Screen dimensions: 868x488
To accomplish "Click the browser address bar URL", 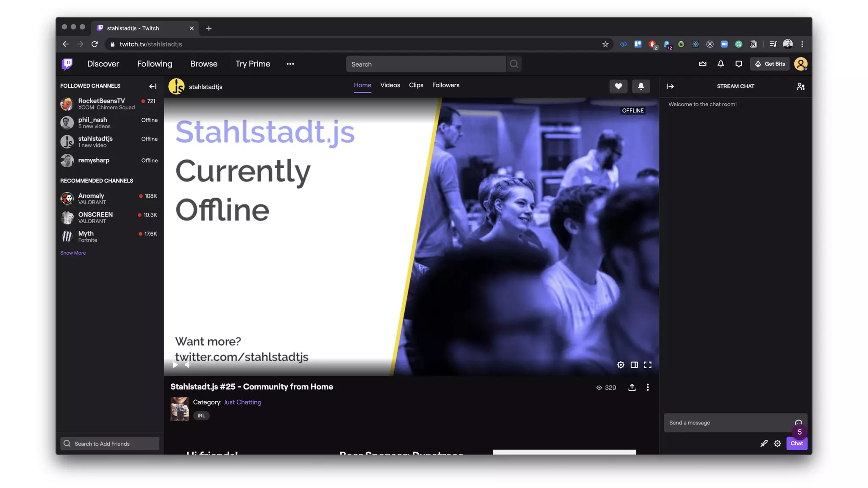I will [x=151, y=44].
